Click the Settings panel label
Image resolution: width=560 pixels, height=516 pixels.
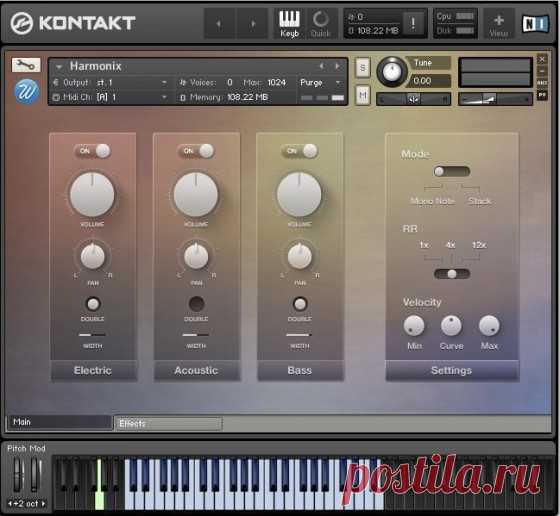click(x=451, y=371)
